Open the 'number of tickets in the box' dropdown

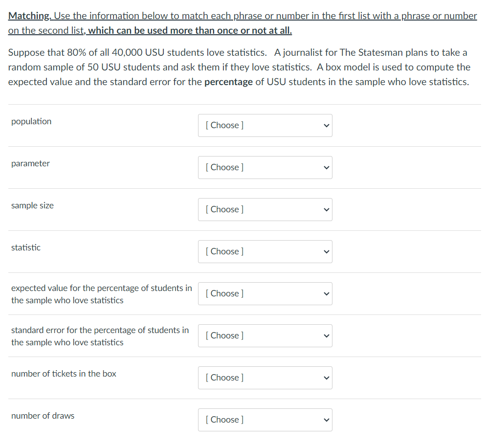click(265, 378)
